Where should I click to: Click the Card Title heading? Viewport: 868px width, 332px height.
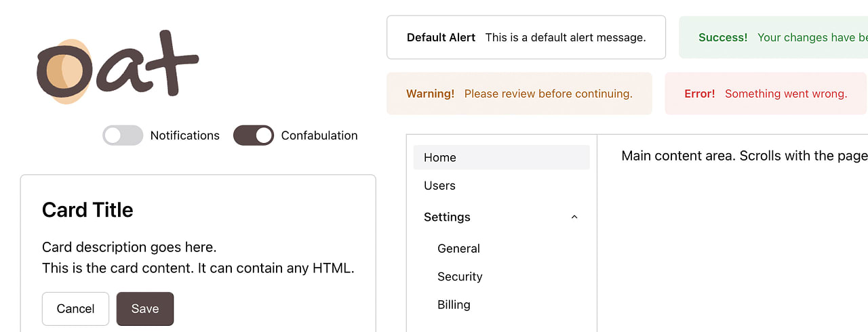coord(87,210)
